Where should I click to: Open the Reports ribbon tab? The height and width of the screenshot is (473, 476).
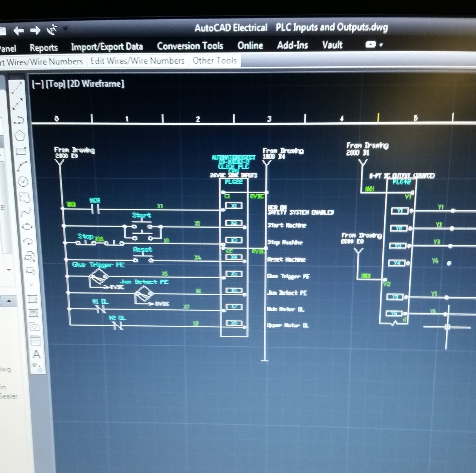click(x=44, y=48)
